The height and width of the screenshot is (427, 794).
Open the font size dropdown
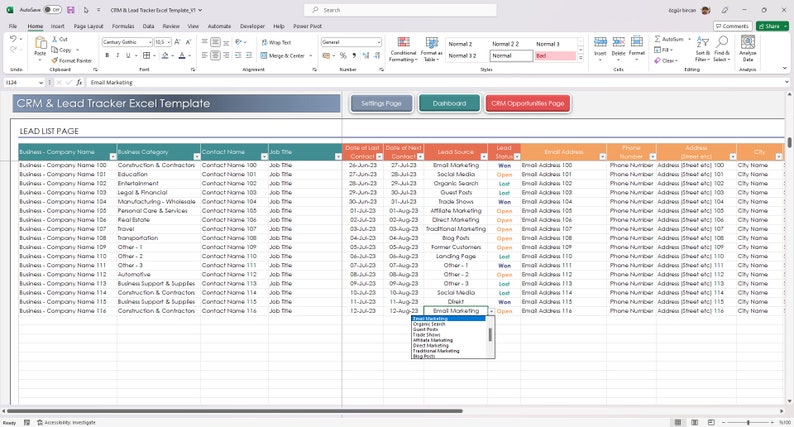pyautogui.click(x=169, y=42)
